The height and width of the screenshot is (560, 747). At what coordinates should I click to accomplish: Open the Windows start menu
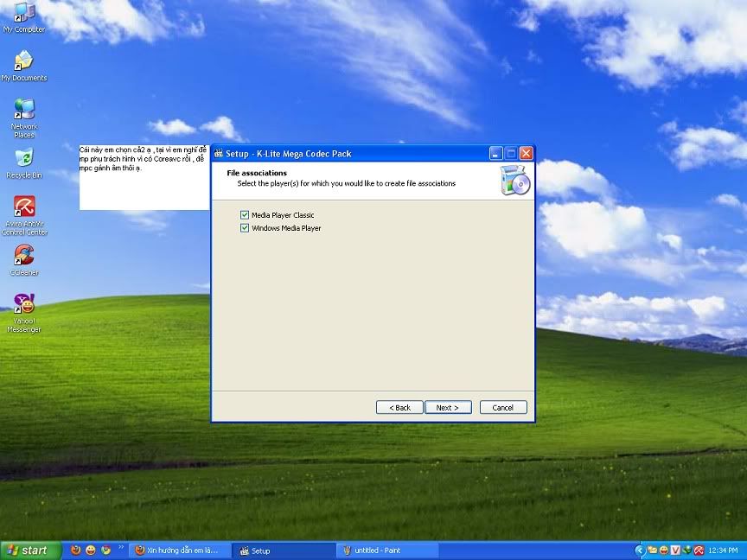coord(31,550)
